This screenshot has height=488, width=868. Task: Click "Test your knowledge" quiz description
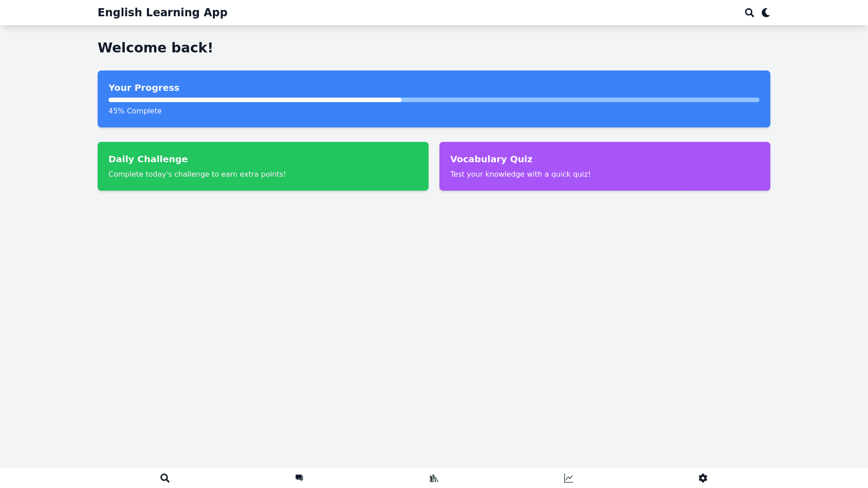click(520, 174)
